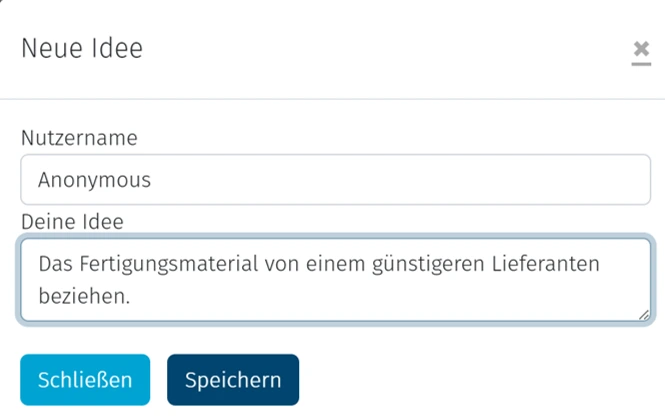Focus the Deine Idee text area
The height and width of the screenshot is (416, 665).
[x=335, y=280]
